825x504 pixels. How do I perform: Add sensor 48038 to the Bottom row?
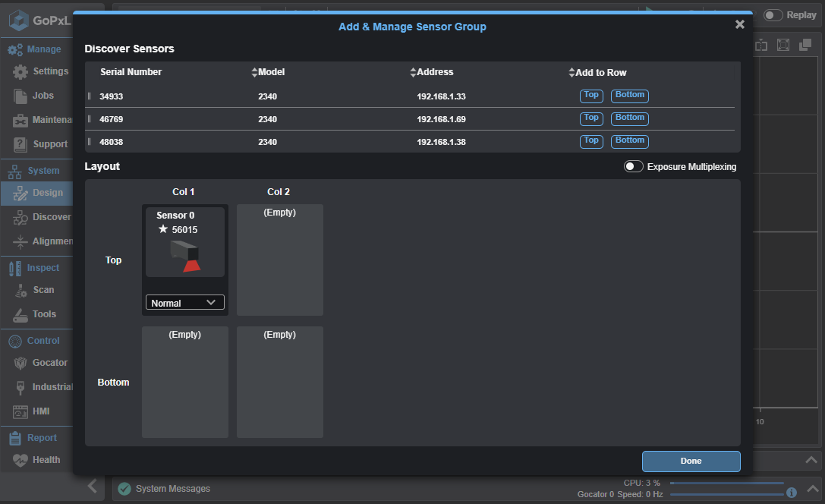pos(629,141)
